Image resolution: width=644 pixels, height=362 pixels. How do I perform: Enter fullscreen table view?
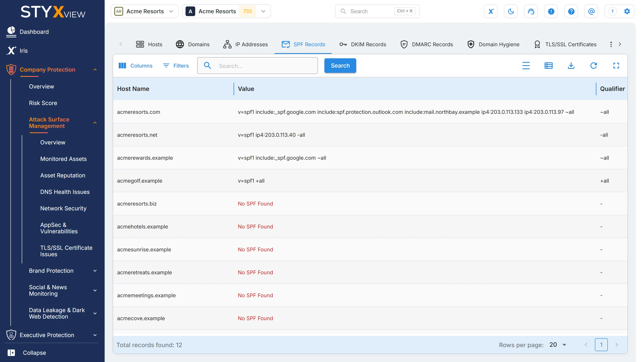tap(616, 66)
